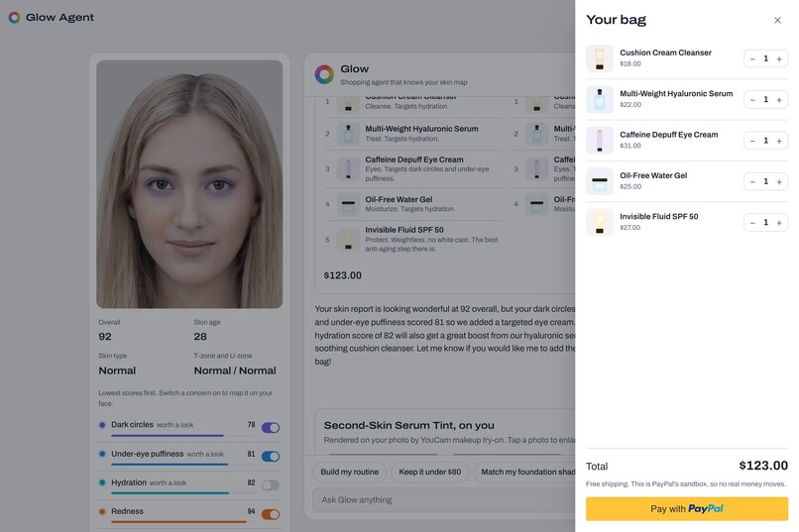Image resolution: width=799 pixels, height=532 pixels.
Task: Close the Your bag panel
Action: (x=777, y=21)
